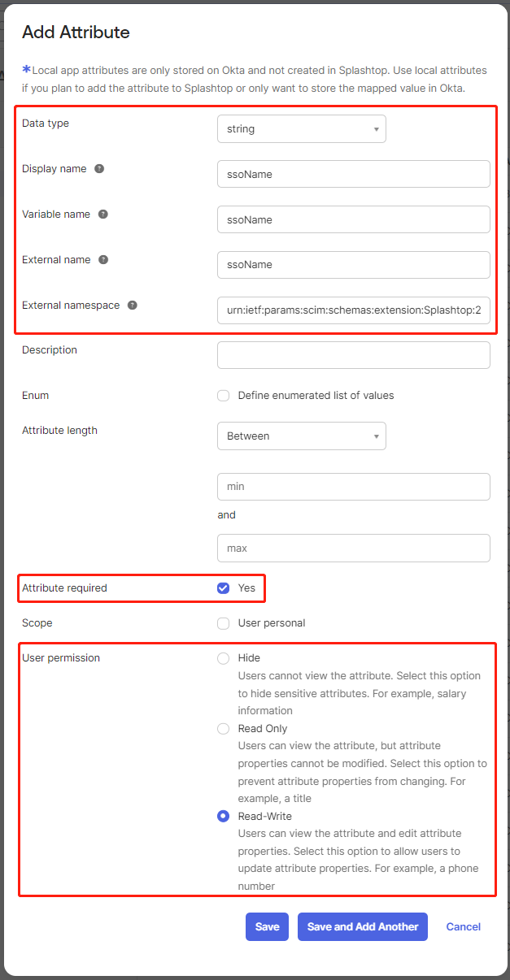Check the User personal scope box
The width and height of the screenshot is (510, 980).
click(x=223, y=623)
